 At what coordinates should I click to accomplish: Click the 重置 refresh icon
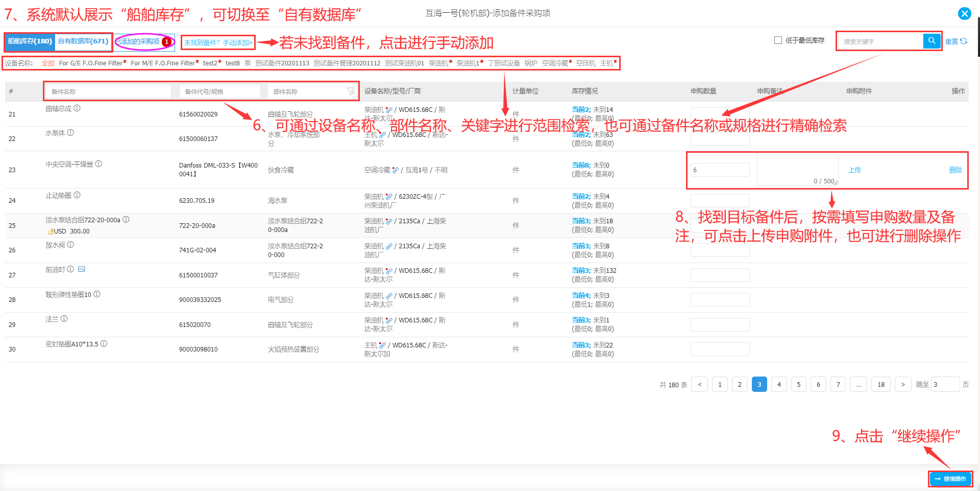(964, 41)
